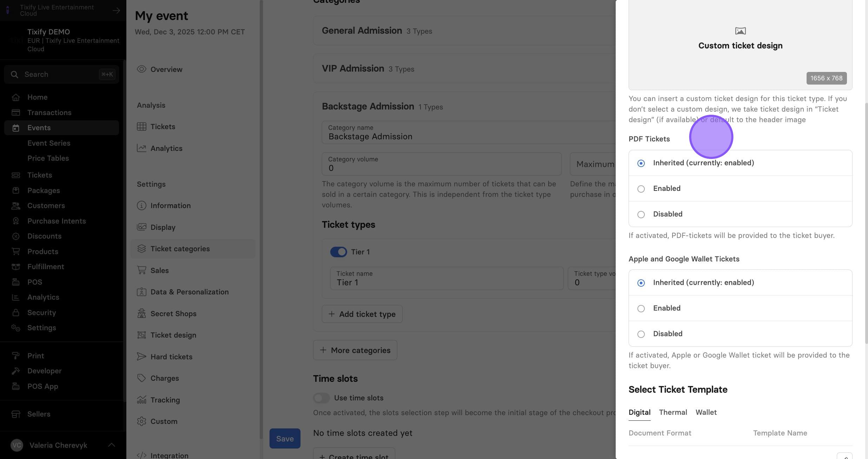The image size is (868, 459).
Task: Toggle the Tier 1 ticket type switch
Action: 338,252
